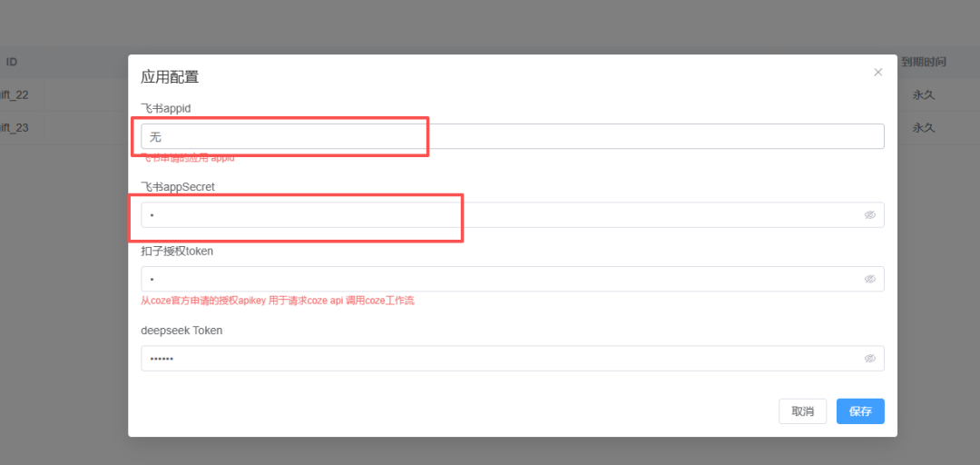Close the 应用配置 dialog with the X icon

[877, 72]
